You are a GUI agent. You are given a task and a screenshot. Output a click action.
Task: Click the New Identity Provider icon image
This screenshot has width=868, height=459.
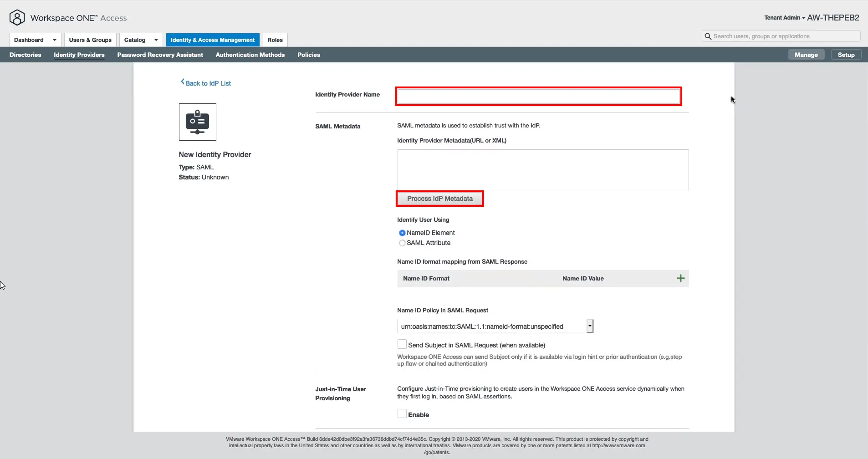pyautogui.click(x=198, y=122)
